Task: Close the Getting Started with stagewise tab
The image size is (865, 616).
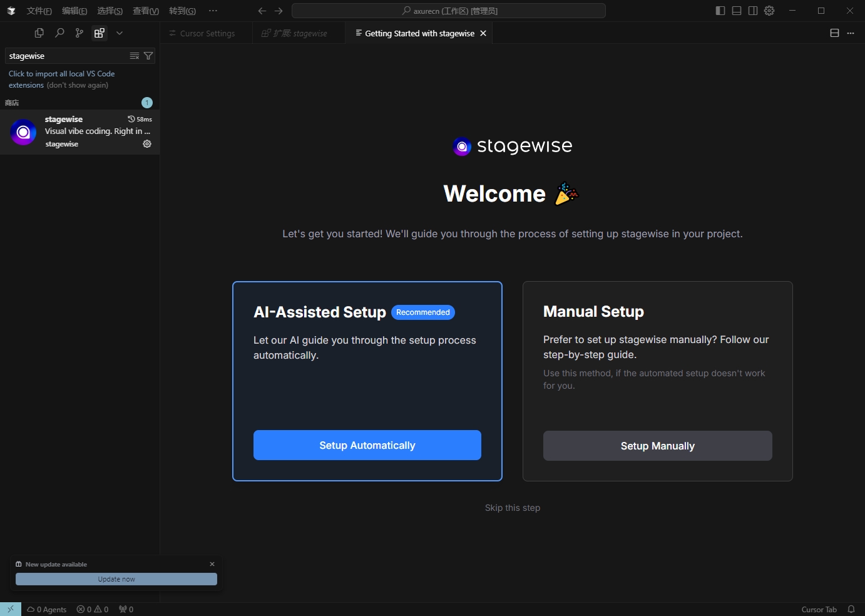Action: pos(483,33)
